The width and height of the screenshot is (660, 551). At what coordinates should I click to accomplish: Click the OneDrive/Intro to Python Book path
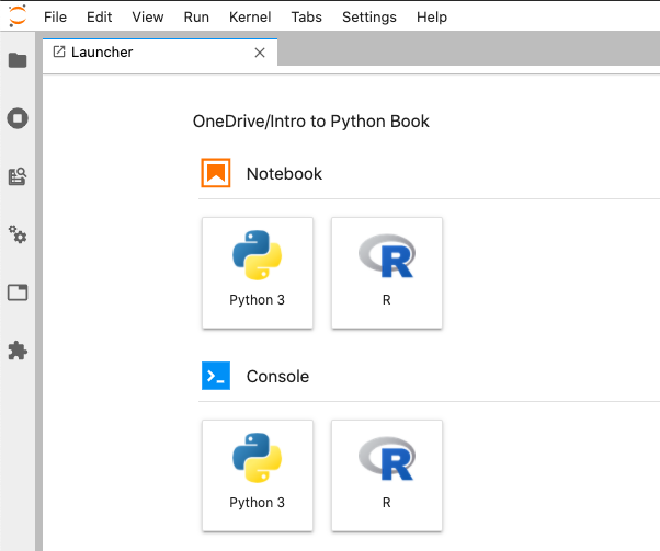(311, 121)
